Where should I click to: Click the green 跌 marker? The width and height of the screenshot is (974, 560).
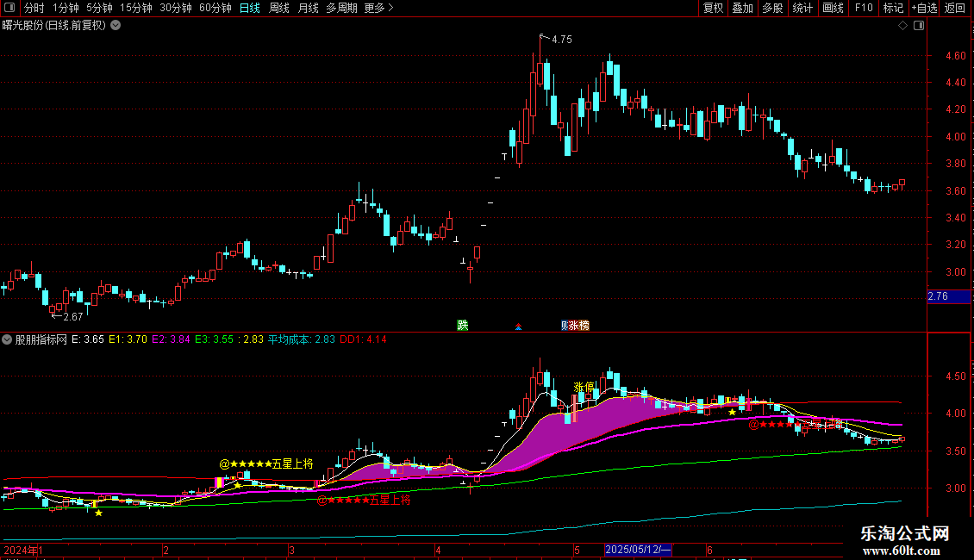pyautogui.click(x=463, y=326)
